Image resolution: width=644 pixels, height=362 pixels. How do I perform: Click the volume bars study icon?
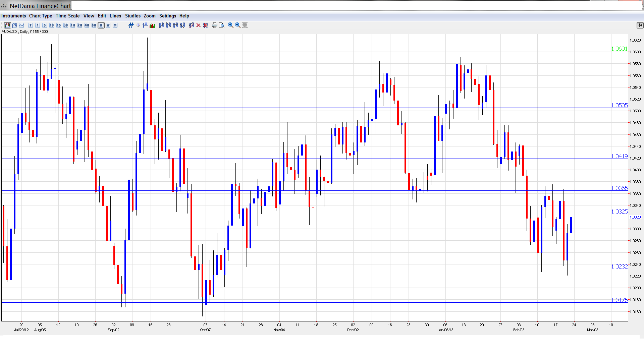pyautogui.click(x=152, y=25)
